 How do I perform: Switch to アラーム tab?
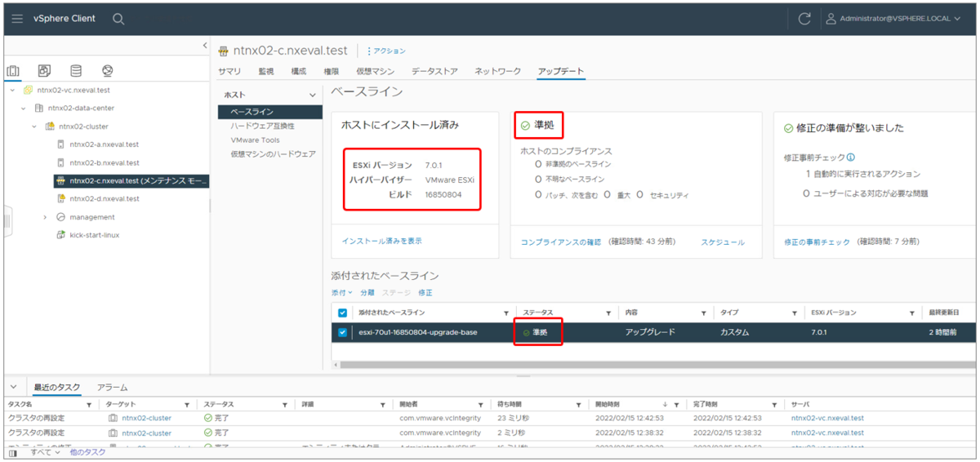[112, 387]
